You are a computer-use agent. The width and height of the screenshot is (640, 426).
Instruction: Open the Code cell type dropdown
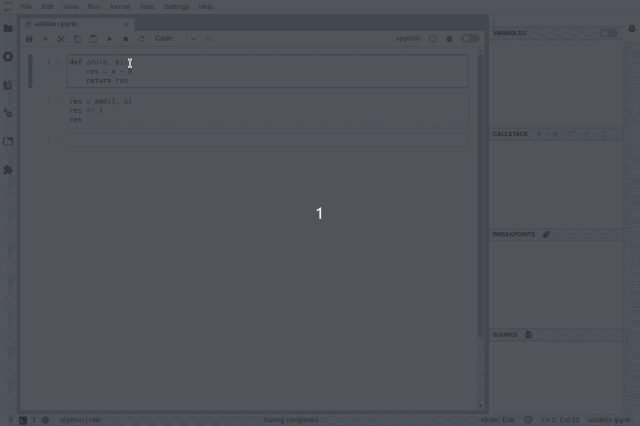pos(176,39)
